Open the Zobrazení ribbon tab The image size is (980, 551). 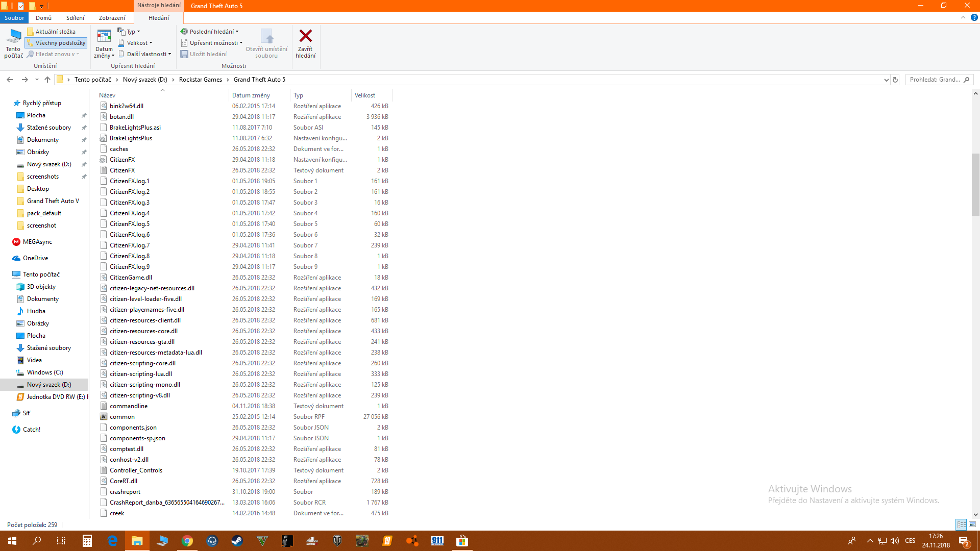pyautogui.click(x=112, y=18)
